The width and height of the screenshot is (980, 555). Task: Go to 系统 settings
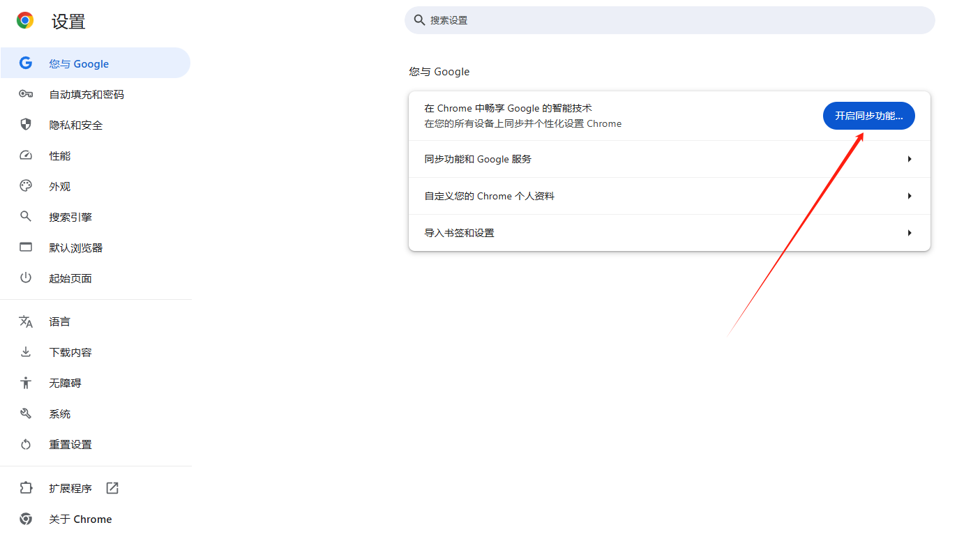95,413
